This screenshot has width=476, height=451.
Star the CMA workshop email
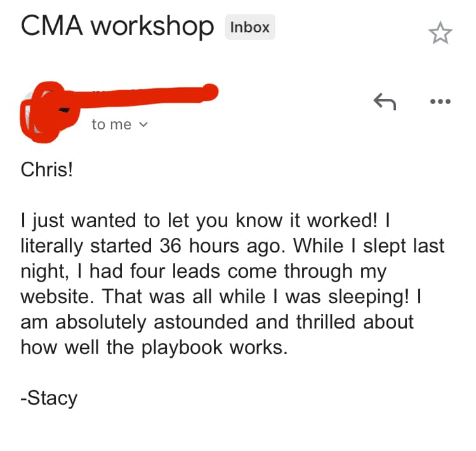tap(440, 34)
